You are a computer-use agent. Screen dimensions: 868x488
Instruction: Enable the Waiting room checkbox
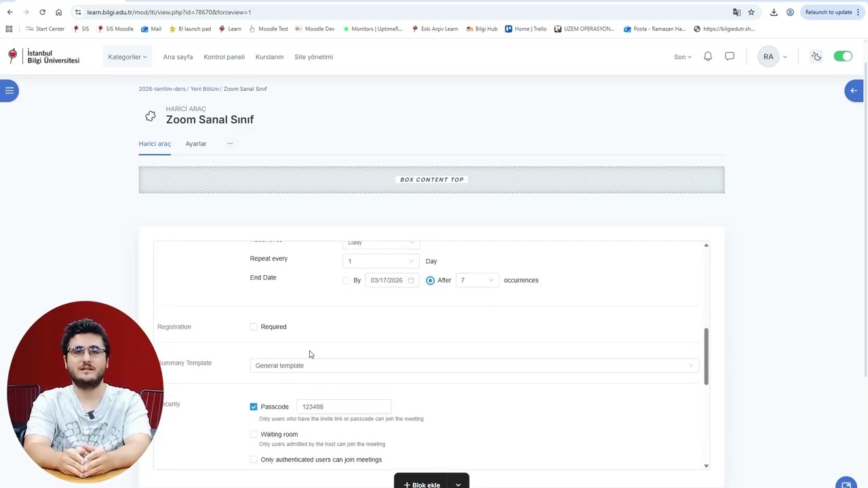point(254,434)
